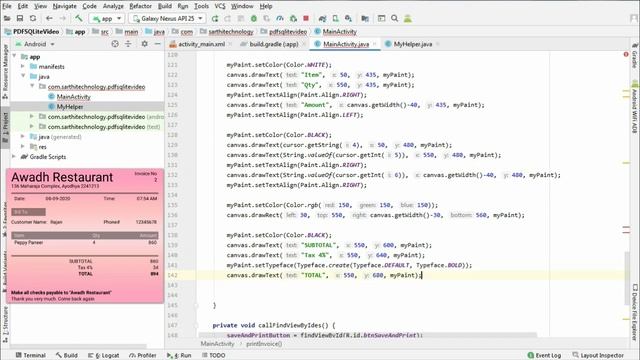
Task: Open AVD Manager icon
Action: pos(335,18)
